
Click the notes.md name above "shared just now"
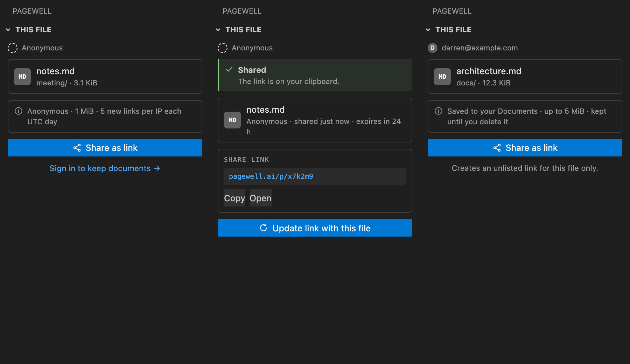[x=265, y=110]
